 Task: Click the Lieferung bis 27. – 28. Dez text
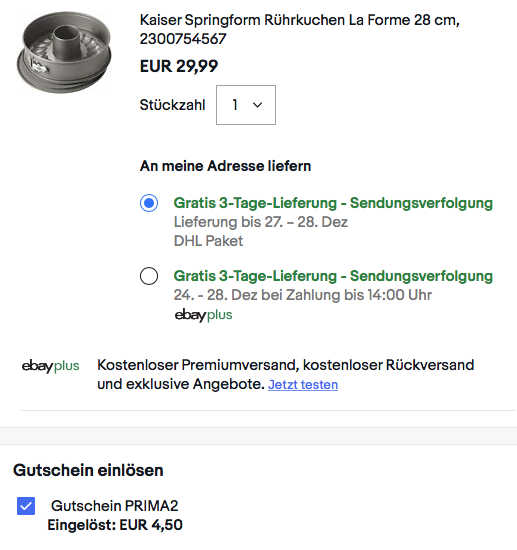point(261,222)
